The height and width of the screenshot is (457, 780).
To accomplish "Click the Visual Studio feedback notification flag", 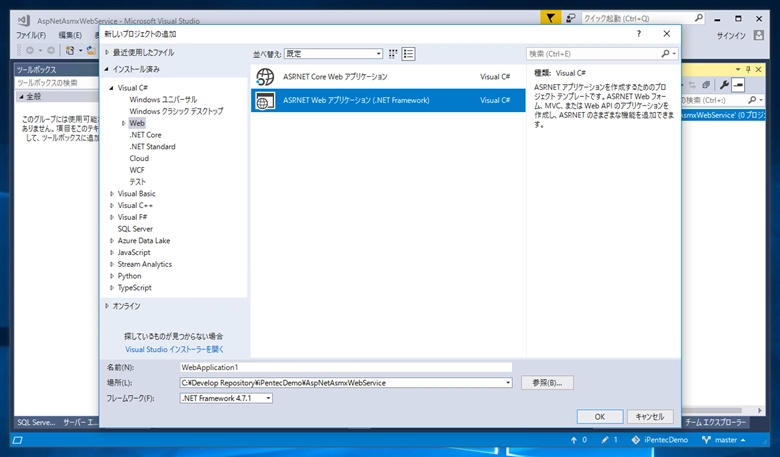I will [x=551, y=18].
